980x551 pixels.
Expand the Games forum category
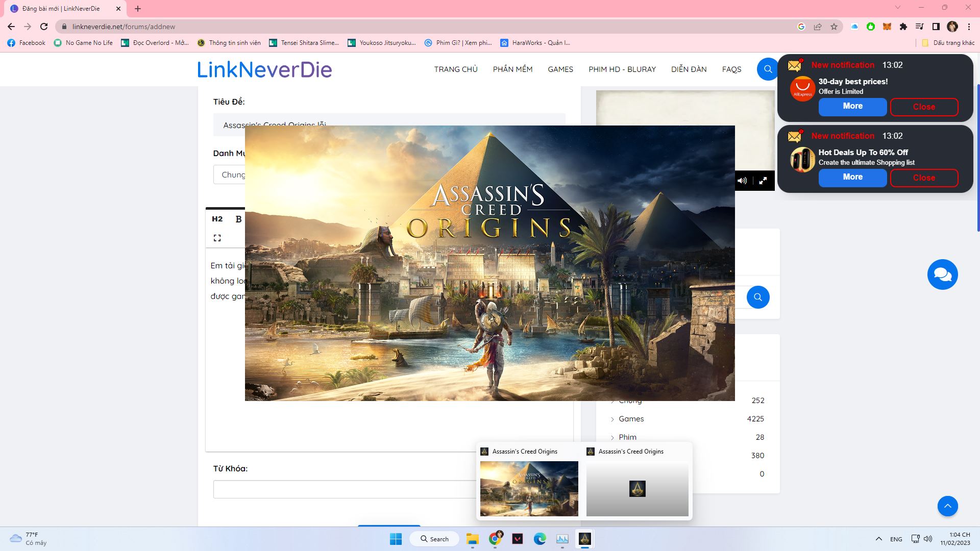[612, 419]
